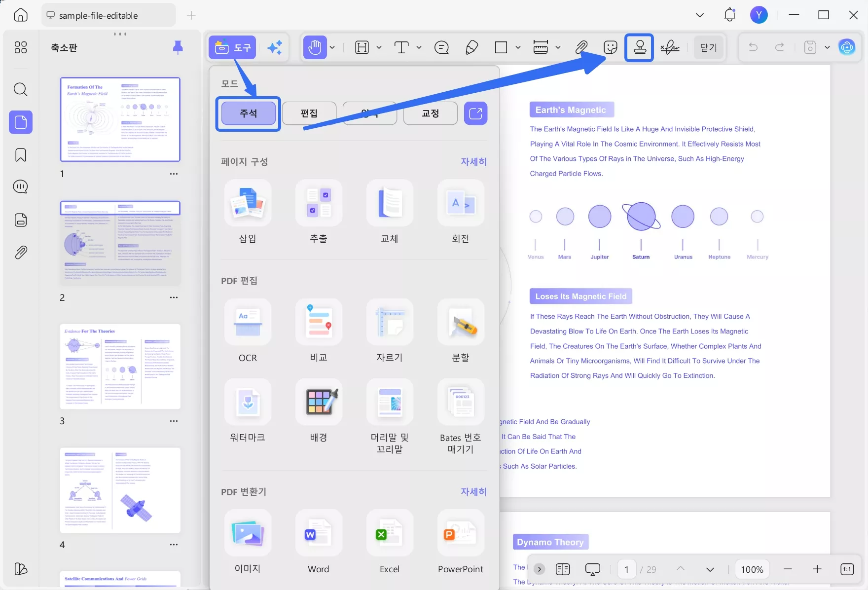868x590 pixels.
Task: Open 자세히 details for 페이지 구성
Action: point(473,162)
